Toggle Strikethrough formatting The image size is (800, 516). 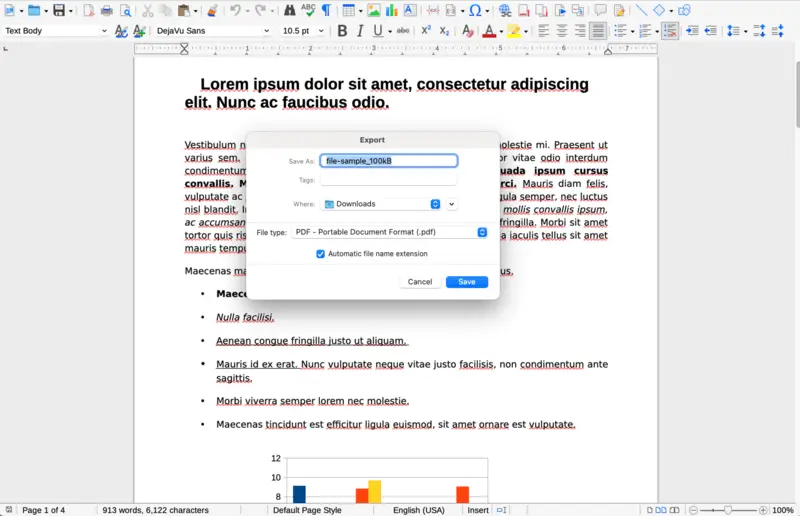403,31
